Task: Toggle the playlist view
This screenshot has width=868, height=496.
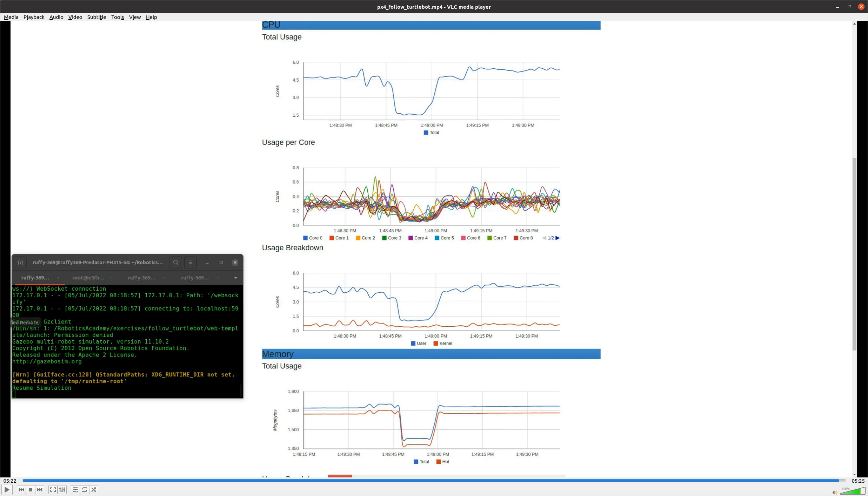Action: 75,490
